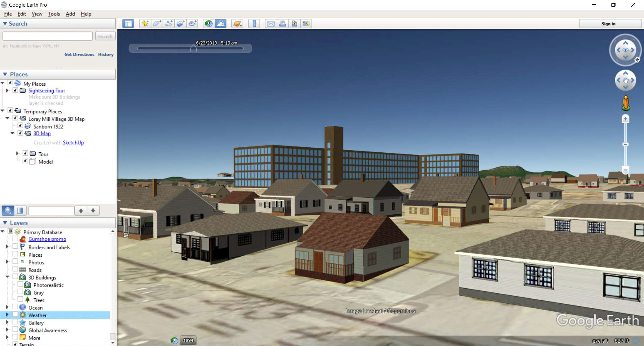The width and height of the screenshot is (644, 346).
Task: Look right using the upper joystick arrow
Action: point(633,50)
